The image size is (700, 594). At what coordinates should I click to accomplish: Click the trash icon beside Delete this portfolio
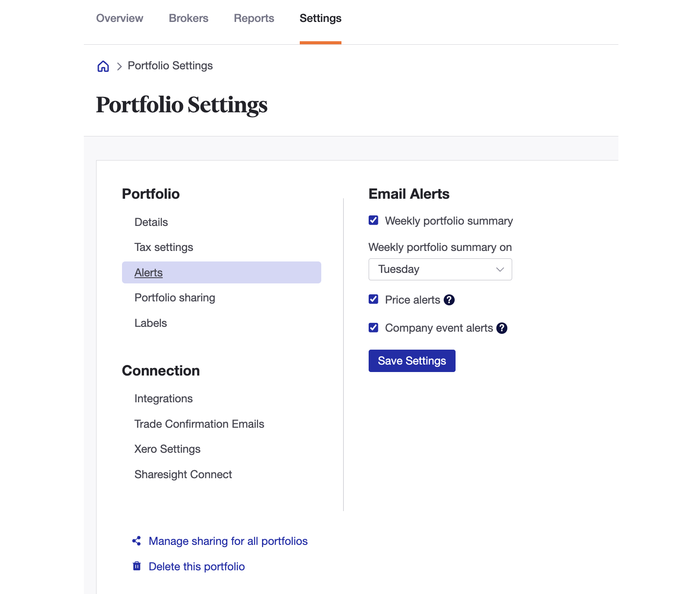[136, 566]
